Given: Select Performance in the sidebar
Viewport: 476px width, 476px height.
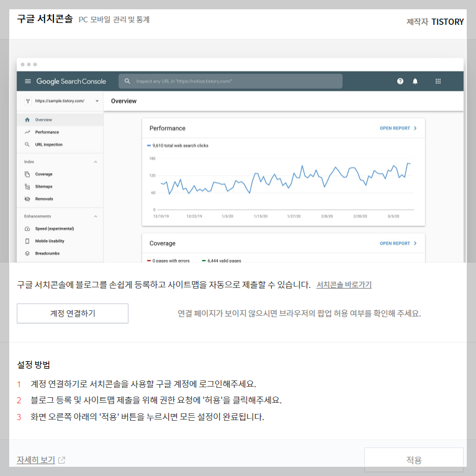Looking at the screenshot, I should 60,132.
